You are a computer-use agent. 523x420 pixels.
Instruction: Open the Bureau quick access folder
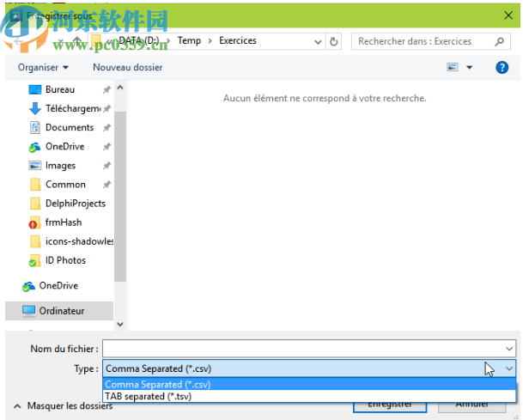pyautogui.click(x=60, y=89)
